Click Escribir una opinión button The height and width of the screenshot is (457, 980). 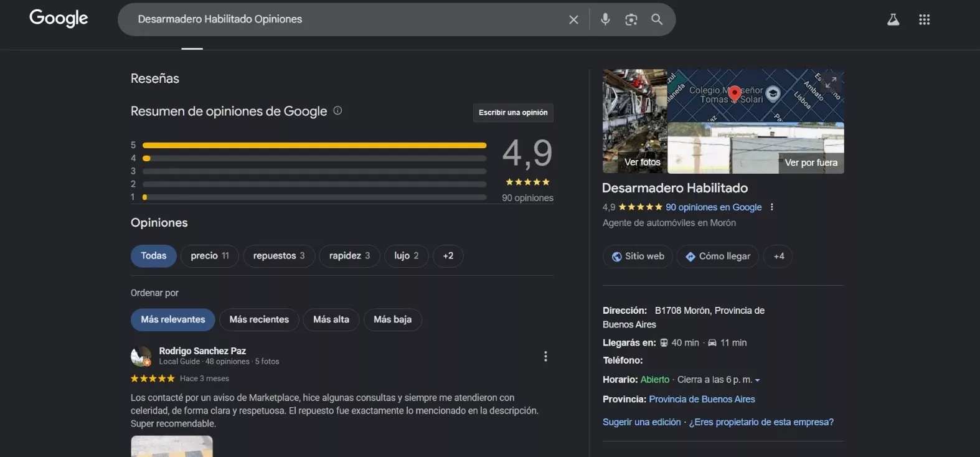click(513, 113)
